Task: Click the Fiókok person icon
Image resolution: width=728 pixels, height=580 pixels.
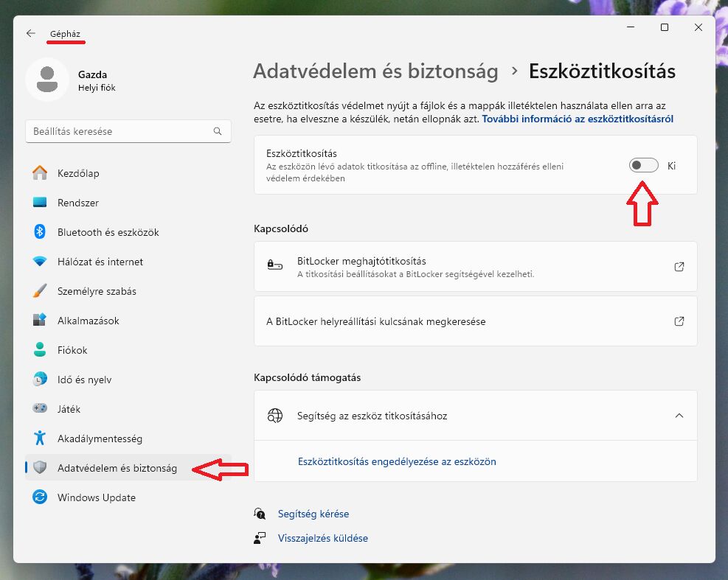Action: (40, 350)
